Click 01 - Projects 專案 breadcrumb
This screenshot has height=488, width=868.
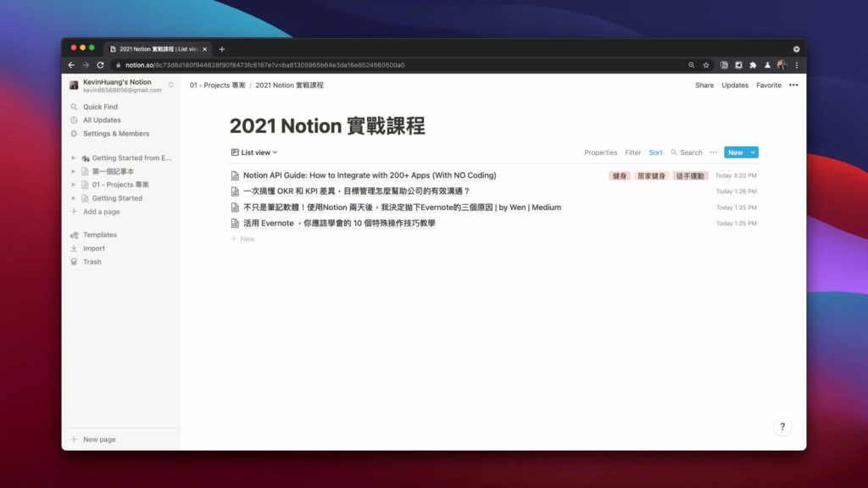pos(218,86)
